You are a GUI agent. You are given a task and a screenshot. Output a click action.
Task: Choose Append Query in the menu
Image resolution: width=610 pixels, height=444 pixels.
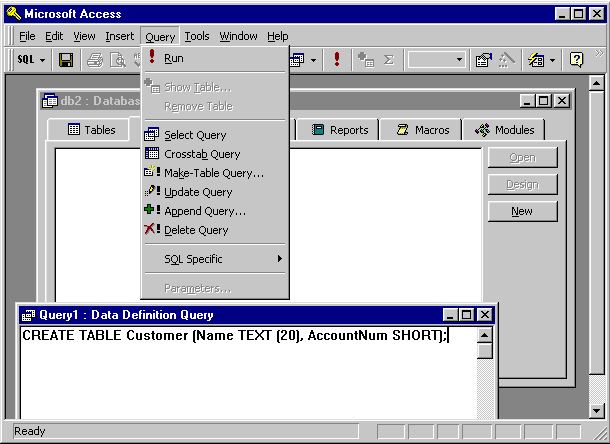click(x=215, y=211)
